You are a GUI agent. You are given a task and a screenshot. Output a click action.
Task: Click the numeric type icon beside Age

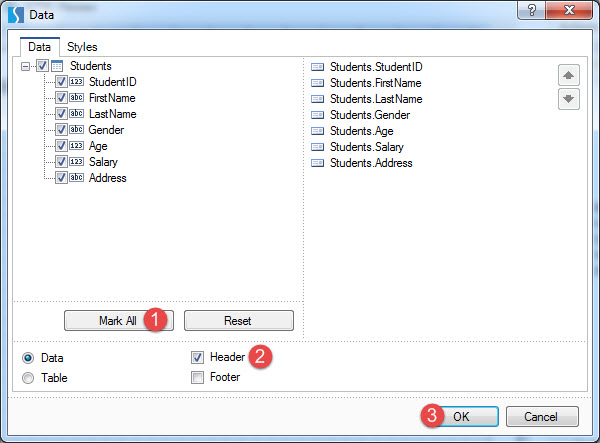[x=76, y=146]
